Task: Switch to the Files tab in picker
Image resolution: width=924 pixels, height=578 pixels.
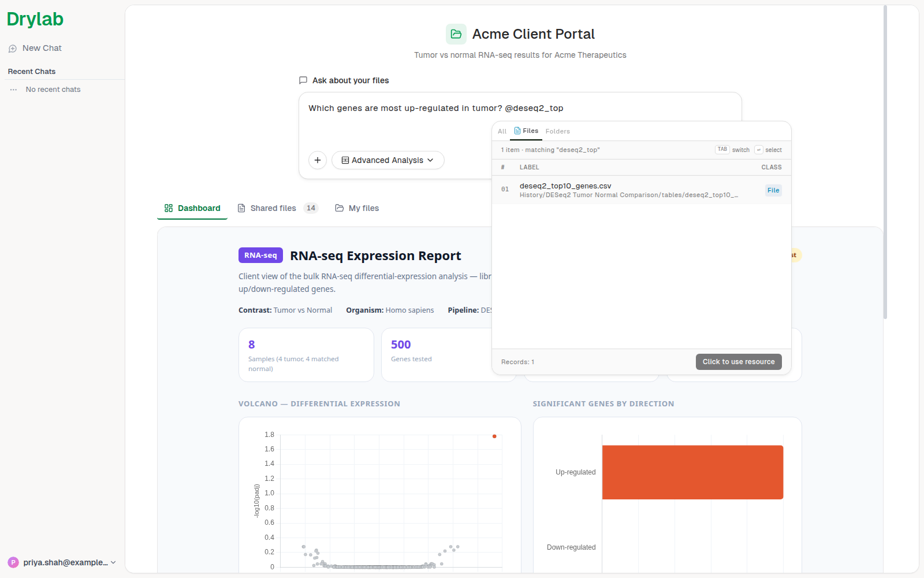Action: pos(526,131)
